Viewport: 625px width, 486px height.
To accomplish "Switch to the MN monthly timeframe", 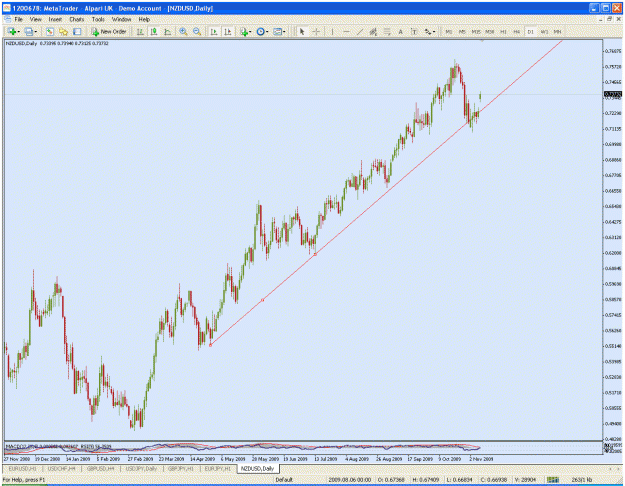I will [x=558, y=31].
